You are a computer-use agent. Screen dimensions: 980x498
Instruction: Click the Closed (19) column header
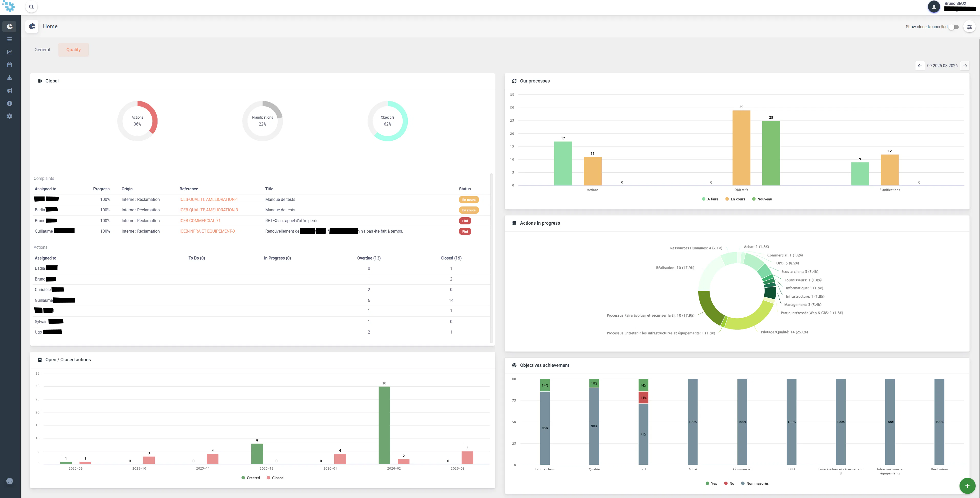click(x=451, y=258)
